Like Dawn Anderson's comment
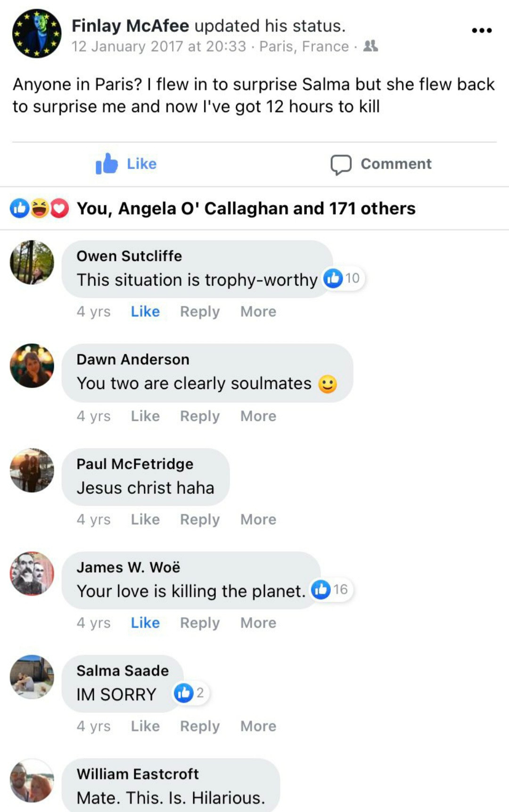509x812 pixels. click(x=145, y=416)
